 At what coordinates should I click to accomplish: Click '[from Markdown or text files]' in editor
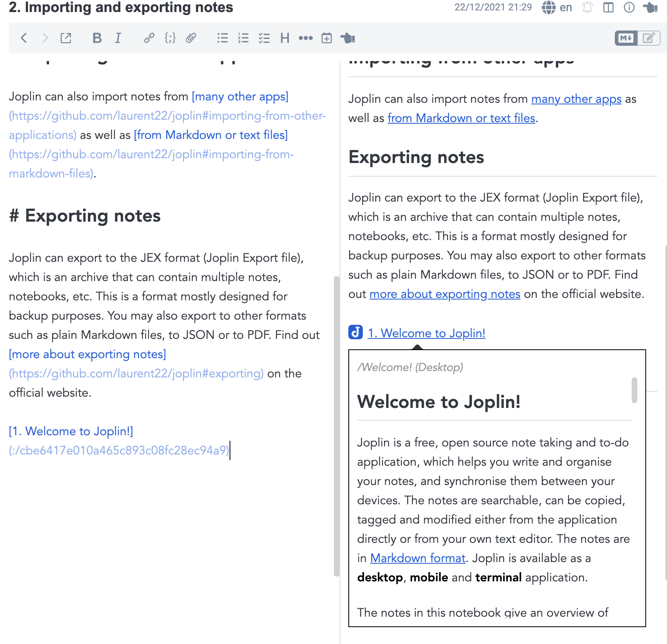point(211,135)
